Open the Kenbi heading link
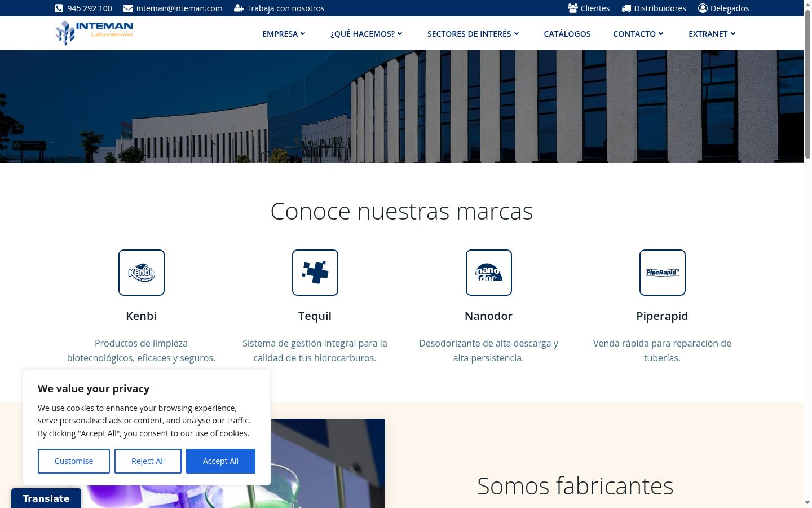The image size is (812, 508). [x=142, y=316]
